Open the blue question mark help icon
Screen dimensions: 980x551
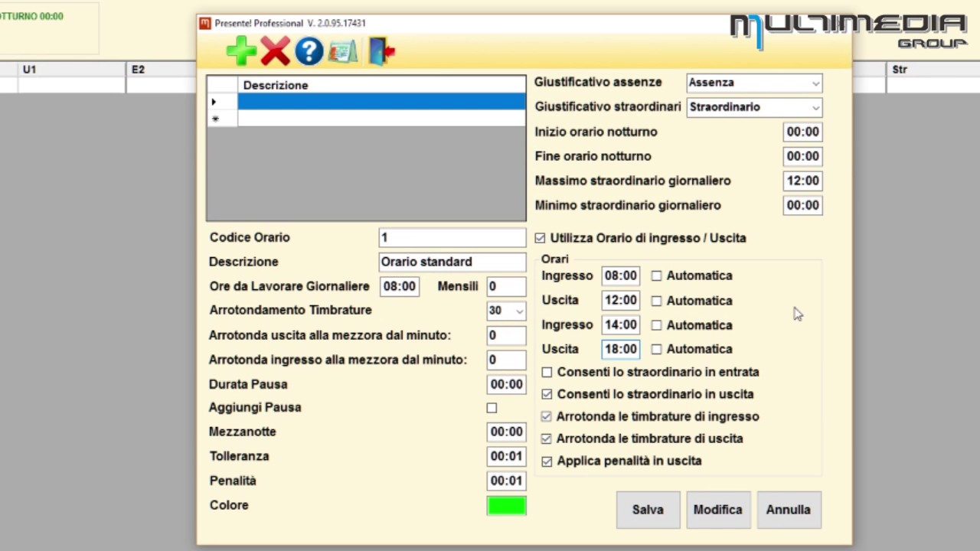pos(309,51)
